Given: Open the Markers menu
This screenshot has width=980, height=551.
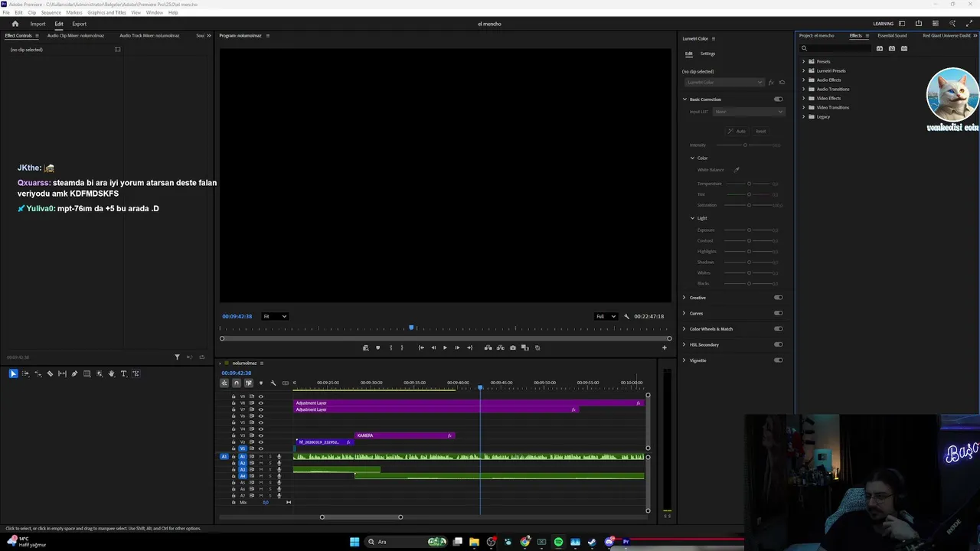Looking at the screenshot, I should (x=74, y=12).
